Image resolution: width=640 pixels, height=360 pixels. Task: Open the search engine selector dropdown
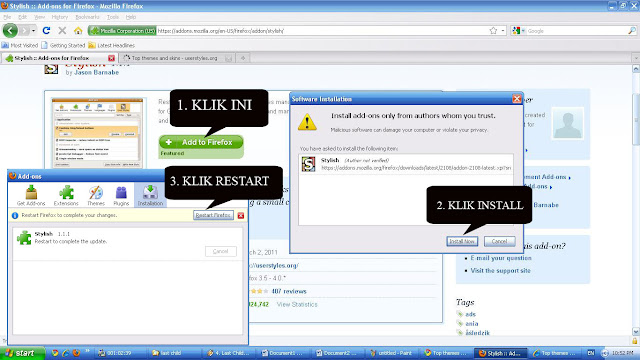[x=518, y=31]
